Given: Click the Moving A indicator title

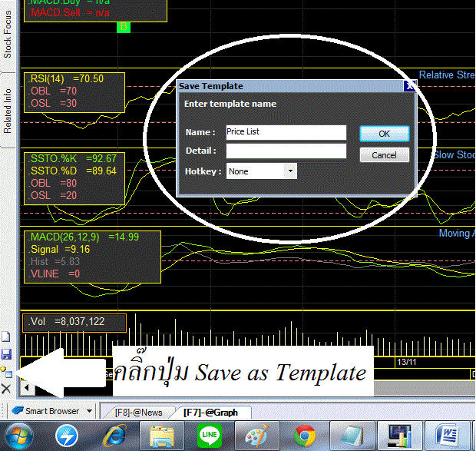Looking at the screenshot, I should tap(457, 234).
